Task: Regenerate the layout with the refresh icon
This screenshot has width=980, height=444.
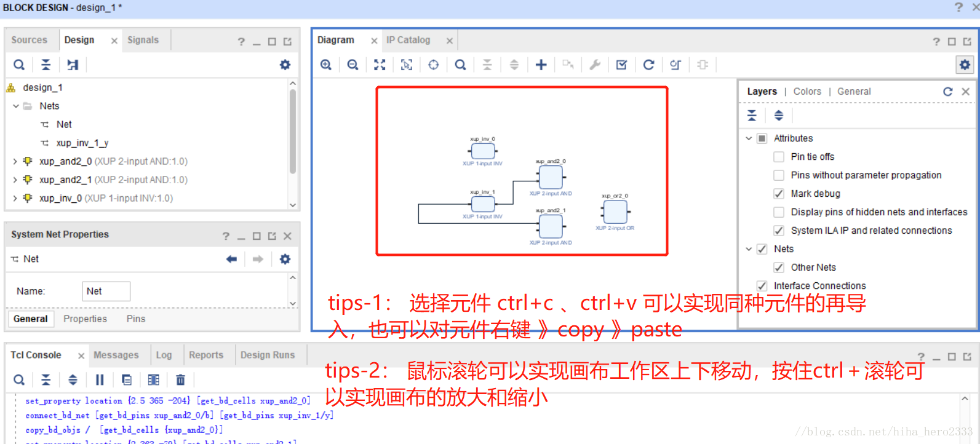Action: [x=648, y=65]
